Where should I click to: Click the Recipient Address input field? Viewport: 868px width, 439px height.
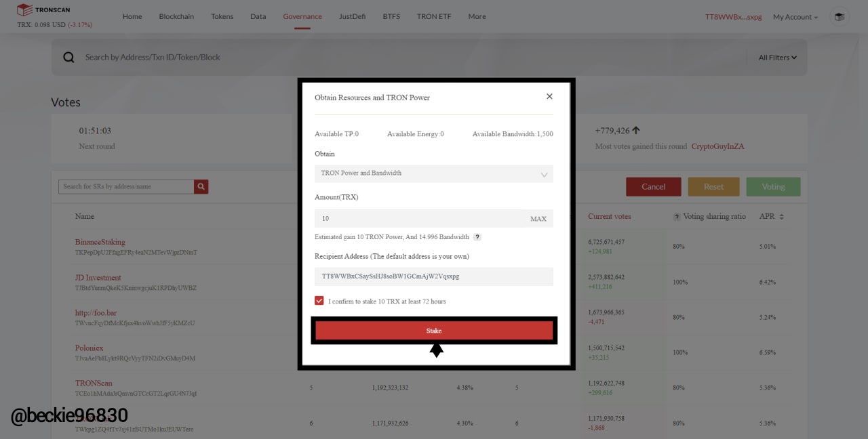434,276
